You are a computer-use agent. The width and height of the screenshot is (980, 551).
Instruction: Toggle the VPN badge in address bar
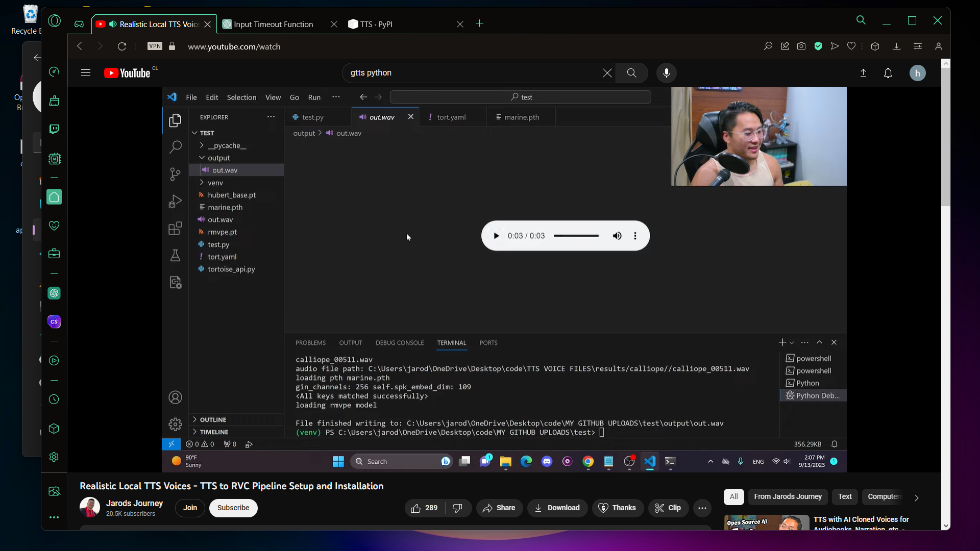pos(155,46)
